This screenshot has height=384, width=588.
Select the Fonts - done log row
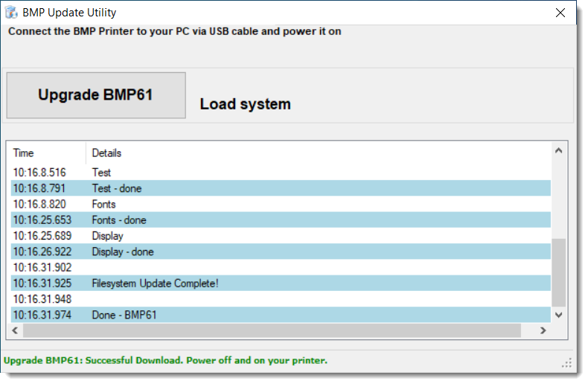click(119, 220)
